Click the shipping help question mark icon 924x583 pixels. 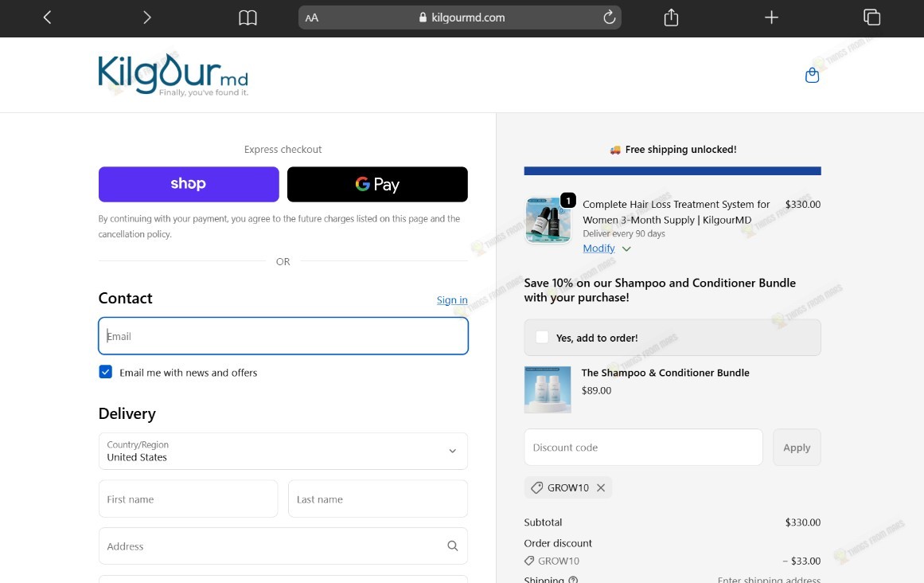point(573,579)
